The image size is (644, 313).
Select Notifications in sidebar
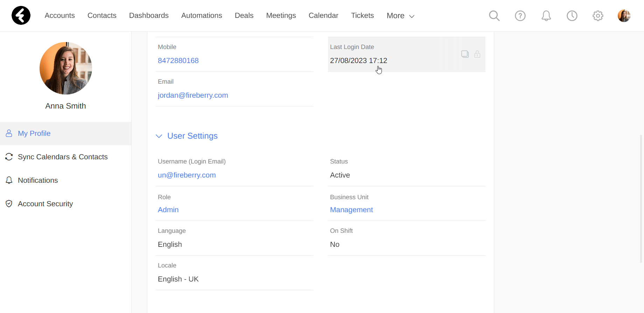coord(65,180)
